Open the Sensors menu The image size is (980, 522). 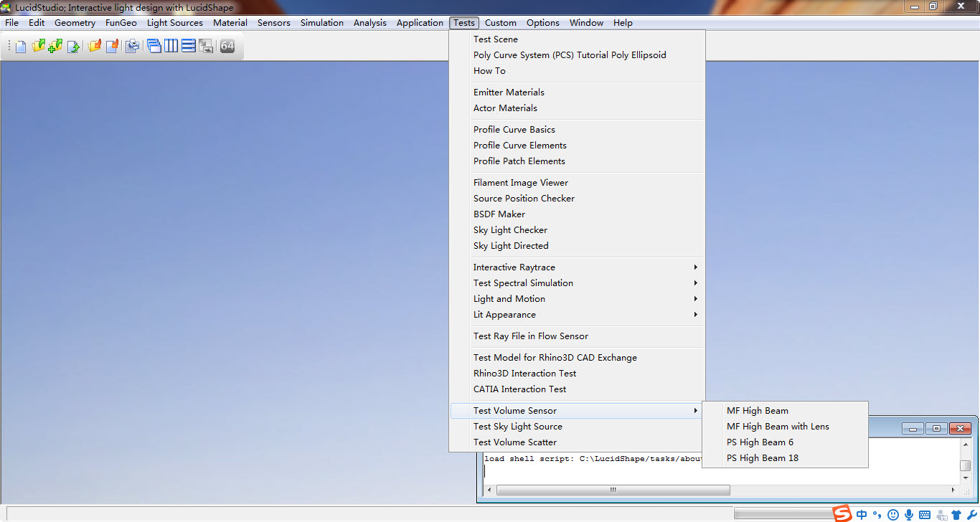coord(274,23)
